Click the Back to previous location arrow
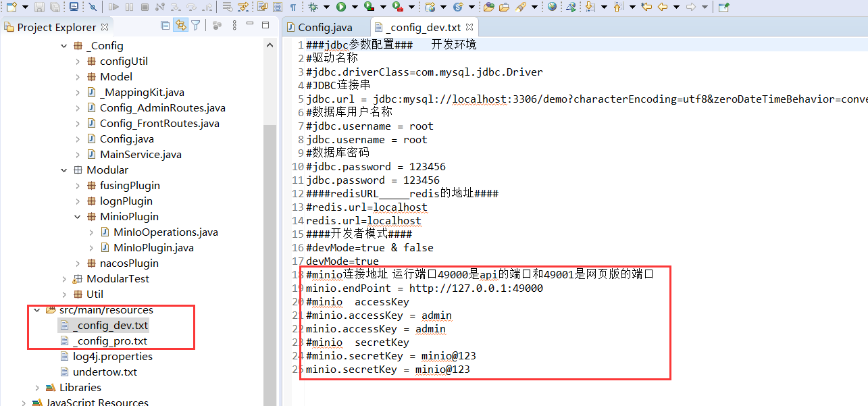 tap(662, 7)
